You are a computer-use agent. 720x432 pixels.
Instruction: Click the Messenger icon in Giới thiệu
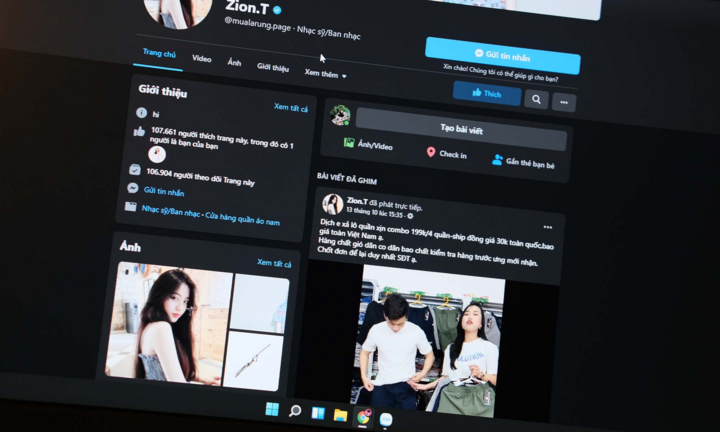pyautogui.click(x=133, y=188)
